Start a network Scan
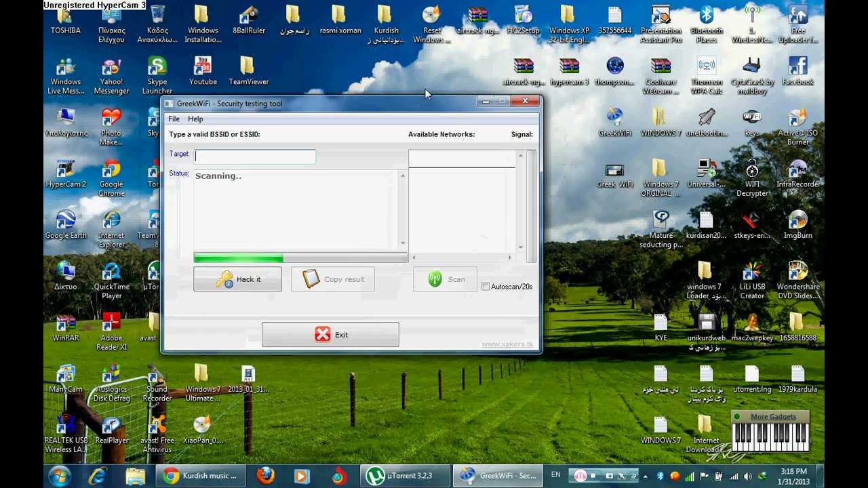The height and width of the screenshot is (488, 868). pyautogui.click(x=445, y=279)
